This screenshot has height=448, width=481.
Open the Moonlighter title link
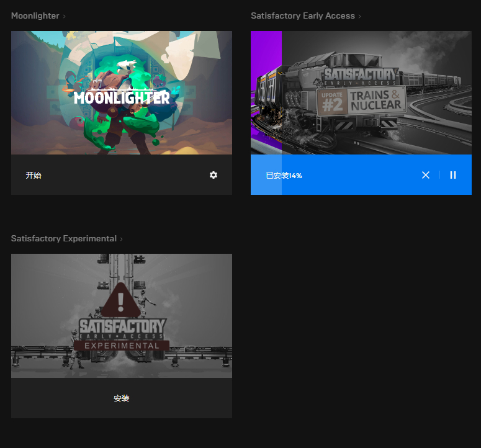coord(35,16)
